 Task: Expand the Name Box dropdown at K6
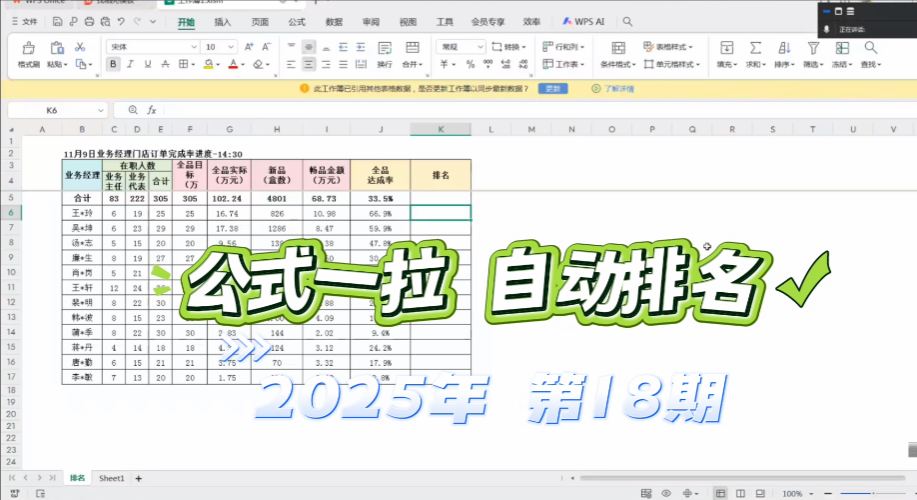pyautogui.click(x=101, y=111)
